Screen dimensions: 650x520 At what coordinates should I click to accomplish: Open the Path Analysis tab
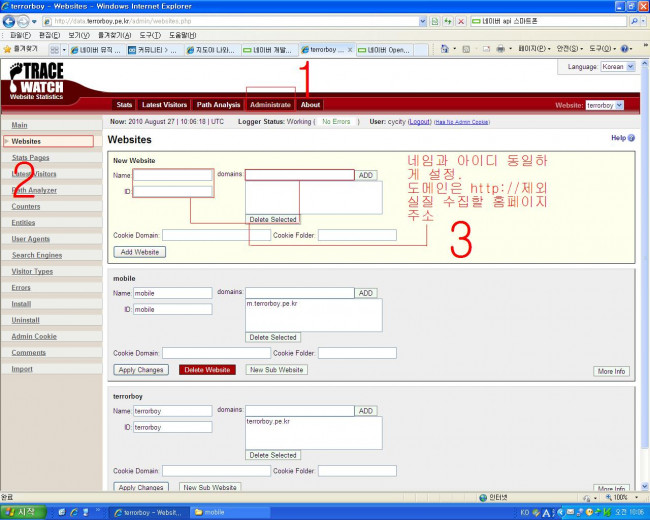pos(217,104)
